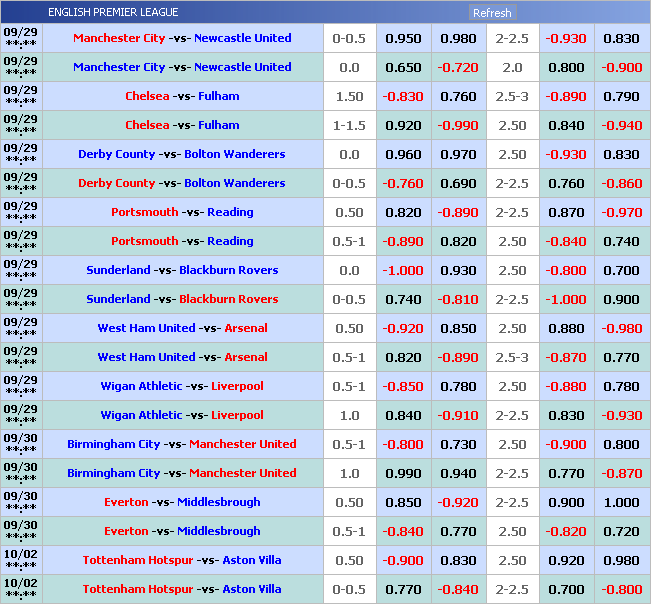Image resolution: width=651 pixels, height=604 pixels.
Task: Select -0.970 under odds in Portsmouth vs Reading
Action: tap(622, 212)
